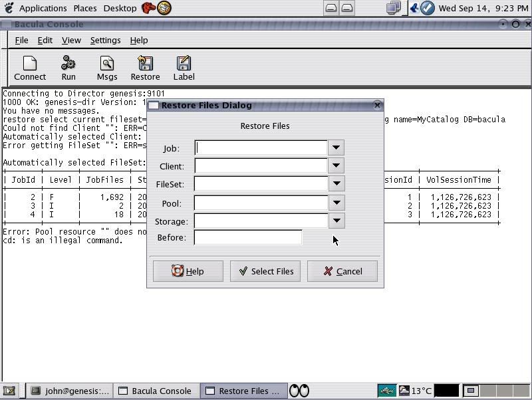Expand the Client dropdown arrow
This screenshot has height=400, width=532.
coord(336,165)
